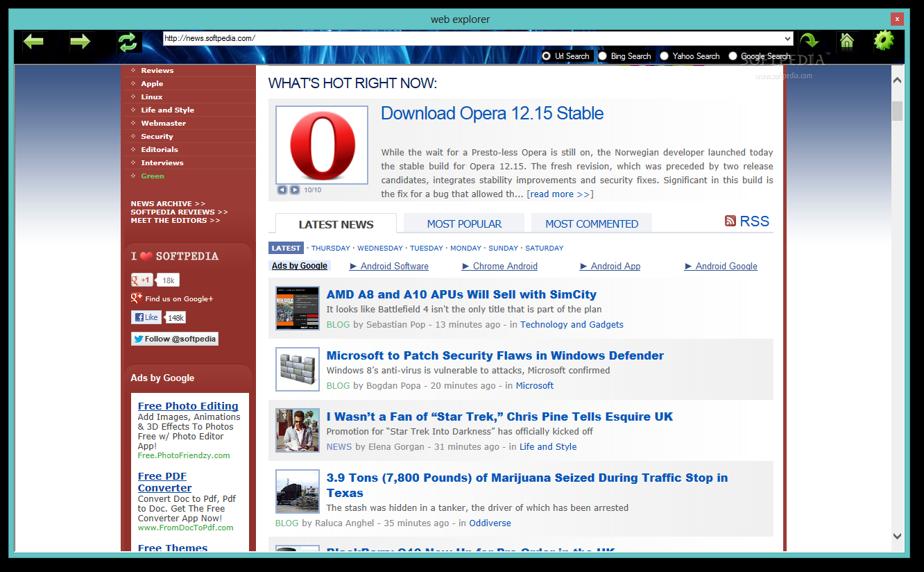Open the Star Trek Chris Pine article

[x=499, y=417]
